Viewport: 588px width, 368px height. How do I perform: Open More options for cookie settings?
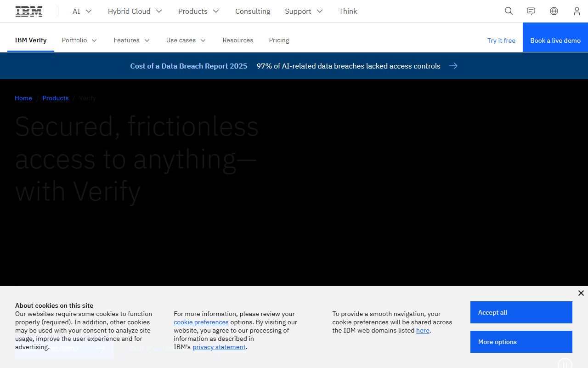(x=521, y=342)
